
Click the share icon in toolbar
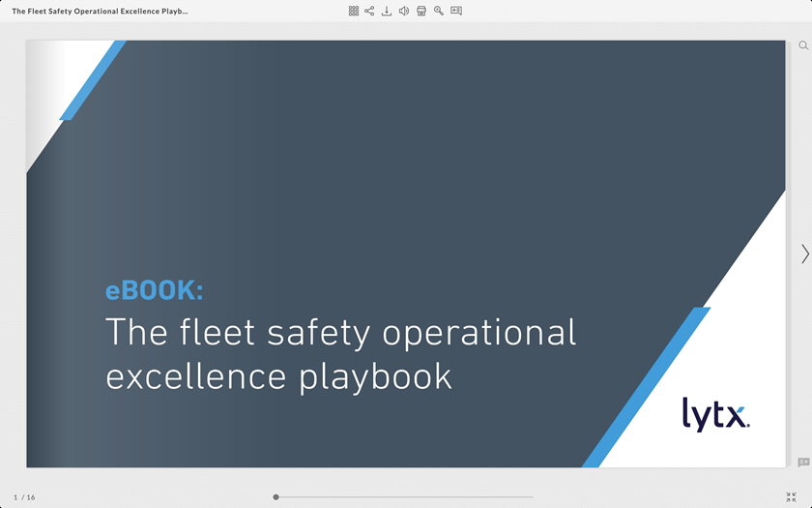point(369,11)
